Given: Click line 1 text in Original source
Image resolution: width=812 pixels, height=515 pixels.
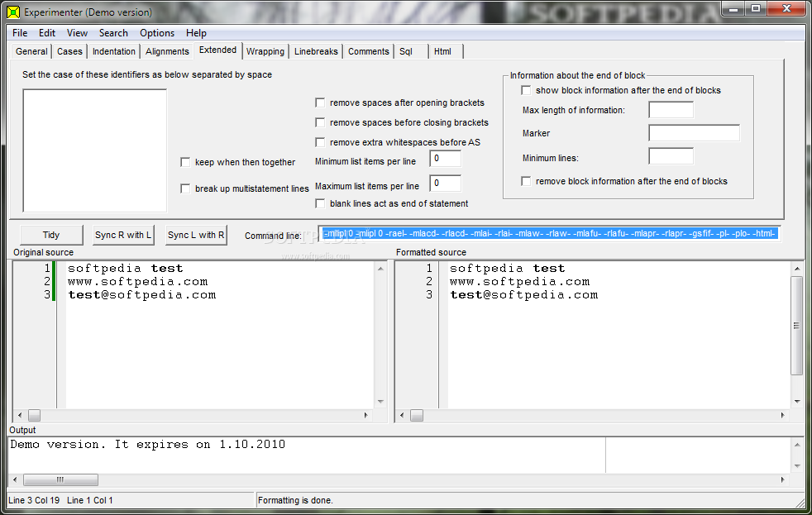Looking at the screenshot, I should coord(126,269).
